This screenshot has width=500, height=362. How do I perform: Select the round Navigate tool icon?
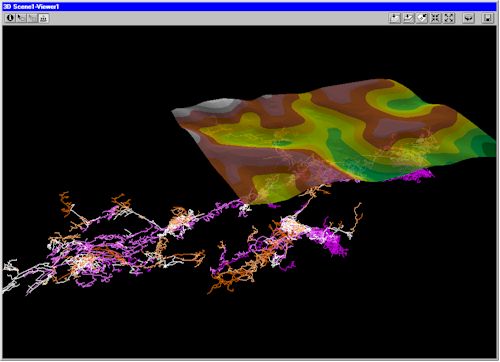(10, 18)
